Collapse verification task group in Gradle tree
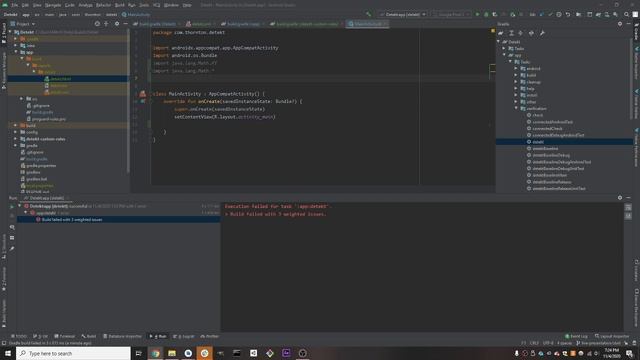The height and width of the screenshot is (360, 640). pos(516,109)
